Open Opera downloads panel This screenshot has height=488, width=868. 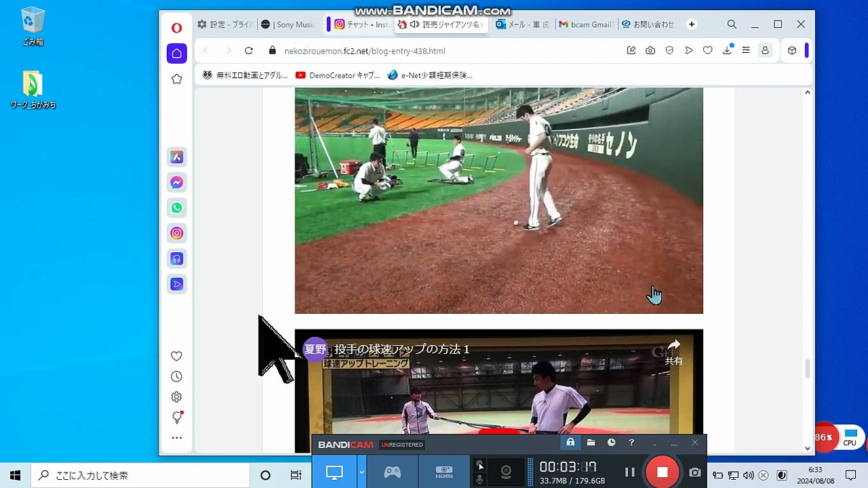pos(727,51)
